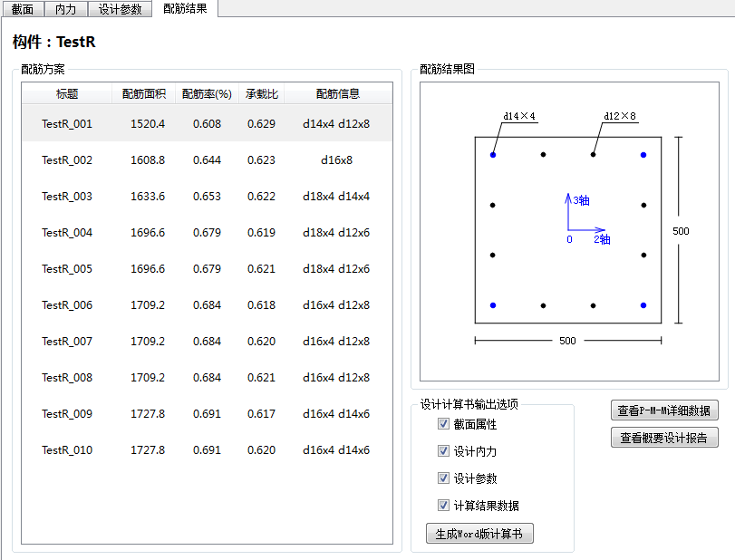The image size is (735, 560).
Task: Select the 设计参数 tab
Action: 121,9
